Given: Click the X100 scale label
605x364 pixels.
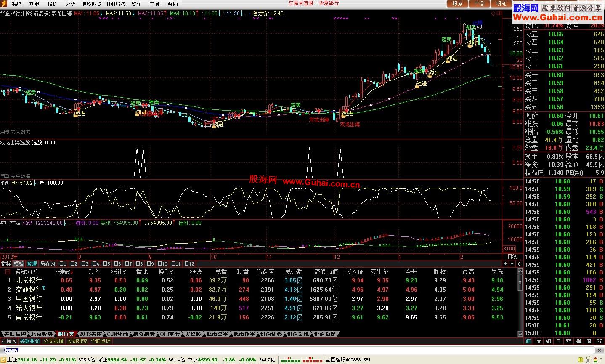Looking at the screenshot, I should pyautogui.click(x=509, y=249).
